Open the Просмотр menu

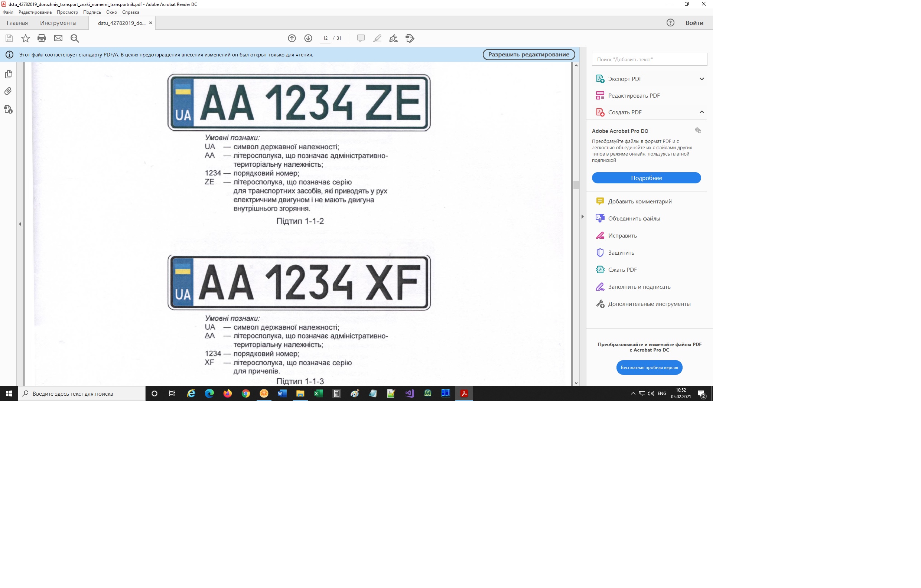[67, 12]
